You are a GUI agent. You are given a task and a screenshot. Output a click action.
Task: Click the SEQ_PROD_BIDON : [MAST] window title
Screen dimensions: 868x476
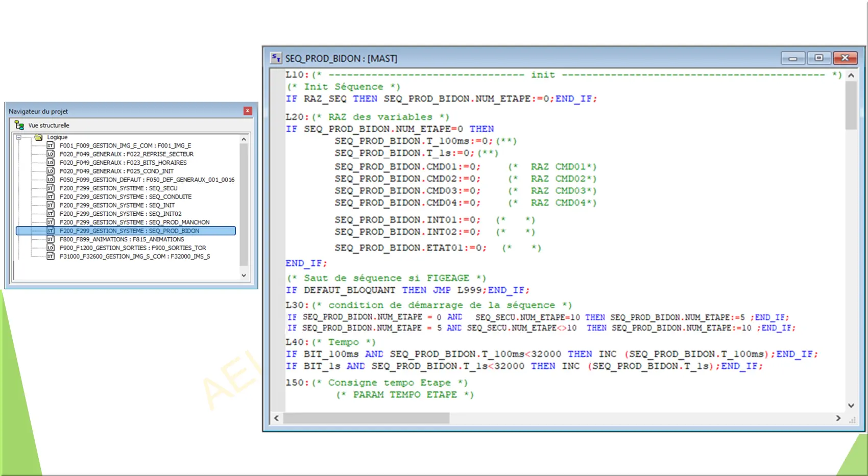[341, 58]
